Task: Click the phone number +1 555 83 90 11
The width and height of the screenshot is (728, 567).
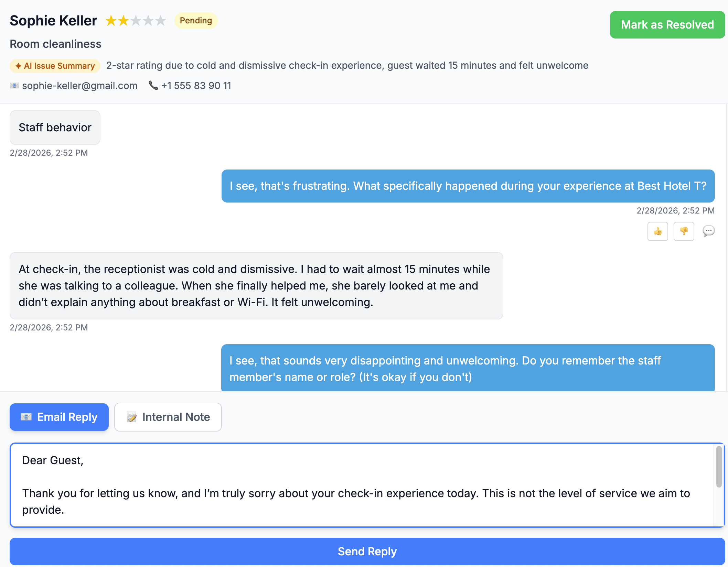Action: coord(196,86)
